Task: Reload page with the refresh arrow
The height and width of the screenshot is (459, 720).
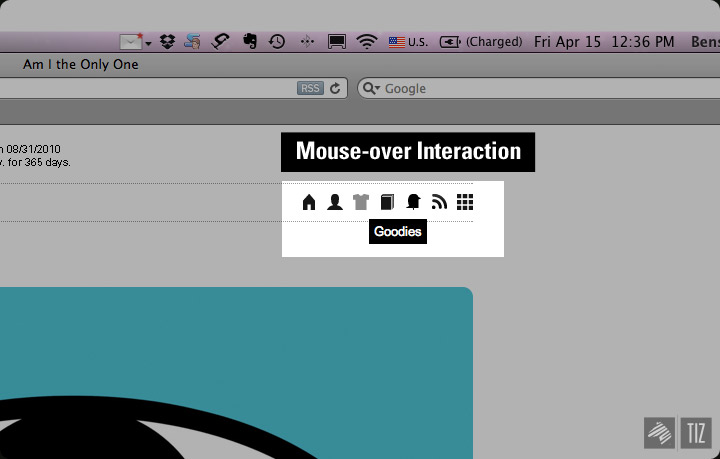Action: click(335, 88)
